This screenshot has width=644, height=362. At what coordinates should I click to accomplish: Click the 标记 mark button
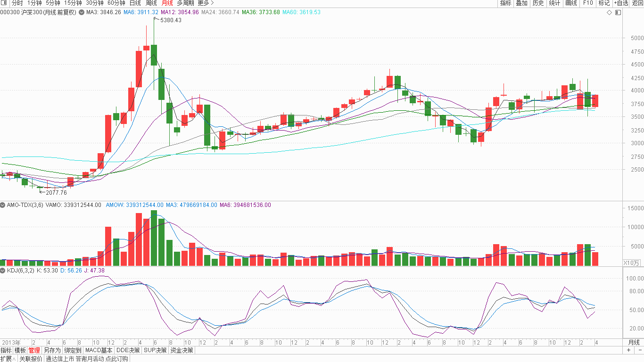pos(604,3)
